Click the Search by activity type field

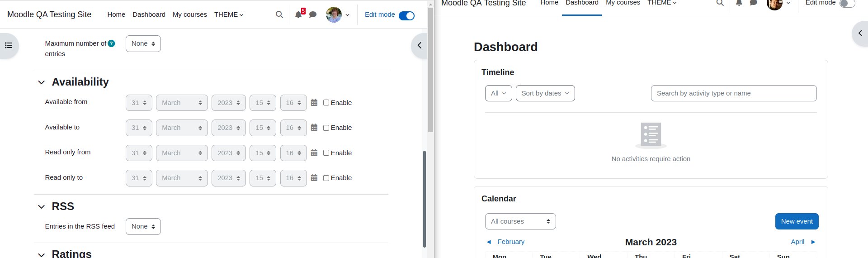point(734,93)
